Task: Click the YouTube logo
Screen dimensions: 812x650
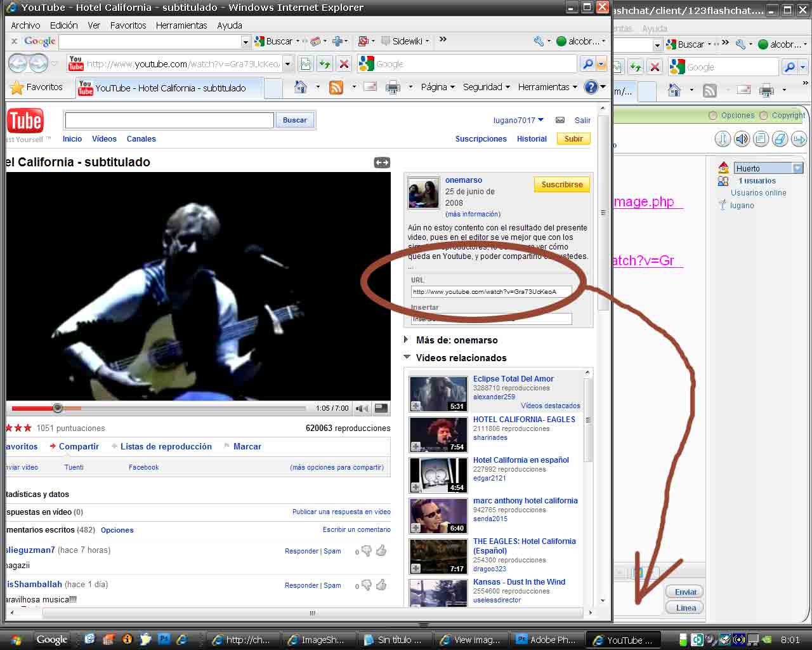Action: click(25, 121)
